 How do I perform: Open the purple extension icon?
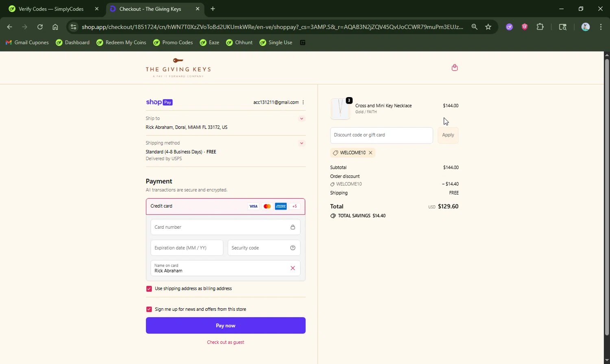pos(509,27)
